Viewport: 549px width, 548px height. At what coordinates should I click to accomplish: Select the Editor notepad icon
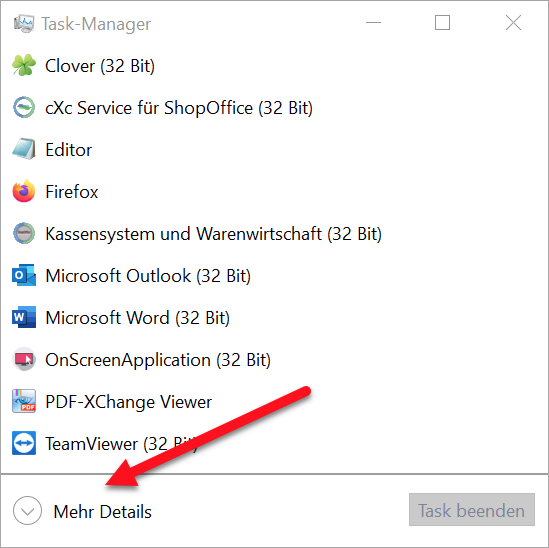24,149
